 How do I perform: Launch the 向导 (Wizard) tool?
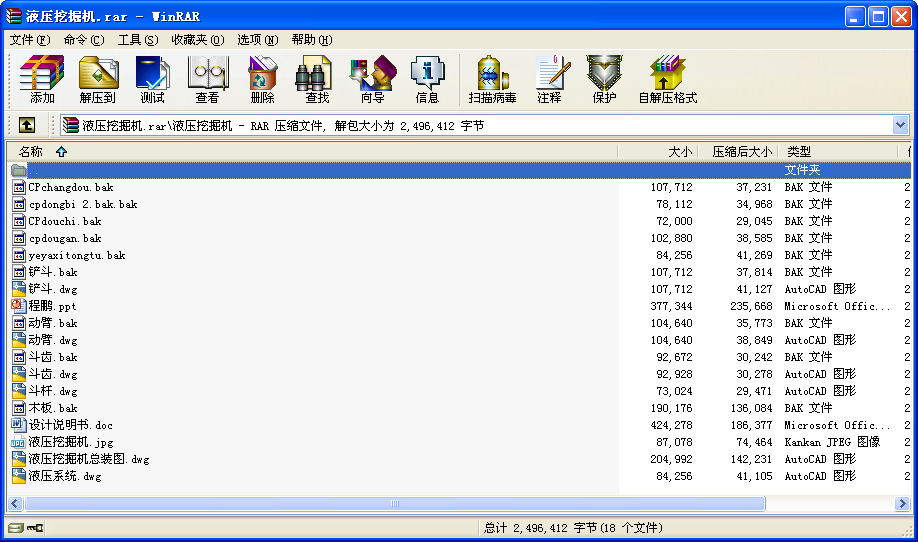point(372,80)
